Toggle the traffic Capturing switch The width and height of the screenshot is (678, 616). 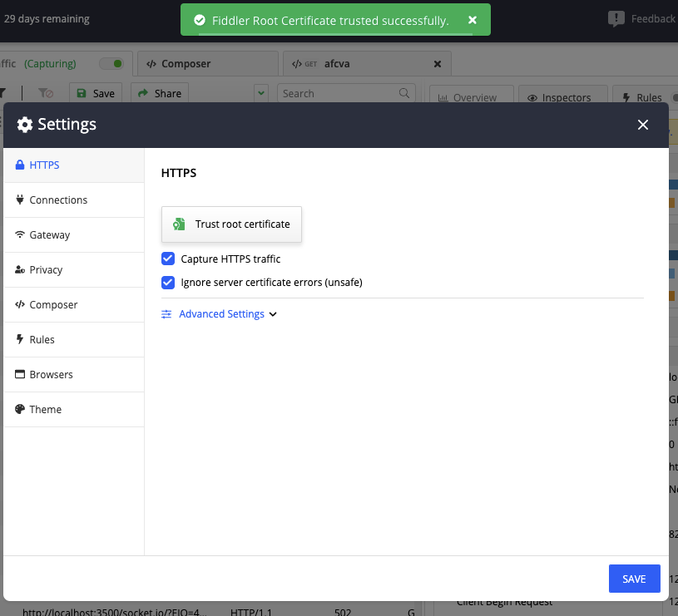point(111,63)
